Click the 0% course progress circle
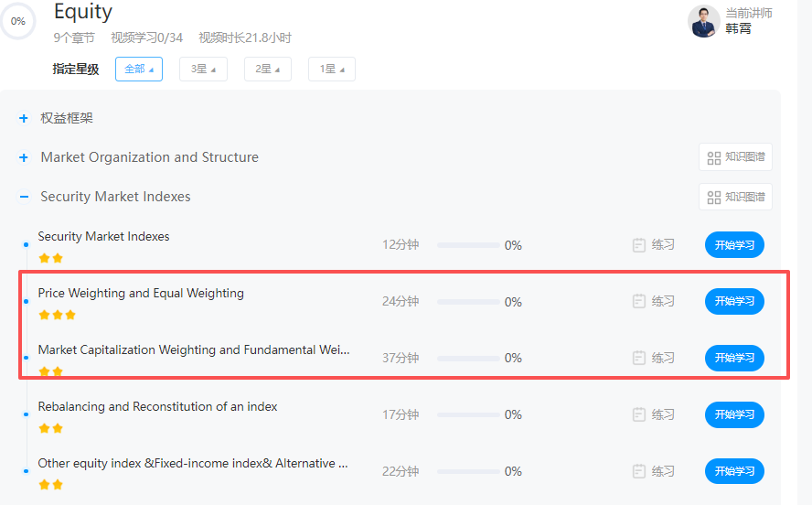The height and width of the screenshot is (505, 812). pyautogui.click(x=18, y=21)
